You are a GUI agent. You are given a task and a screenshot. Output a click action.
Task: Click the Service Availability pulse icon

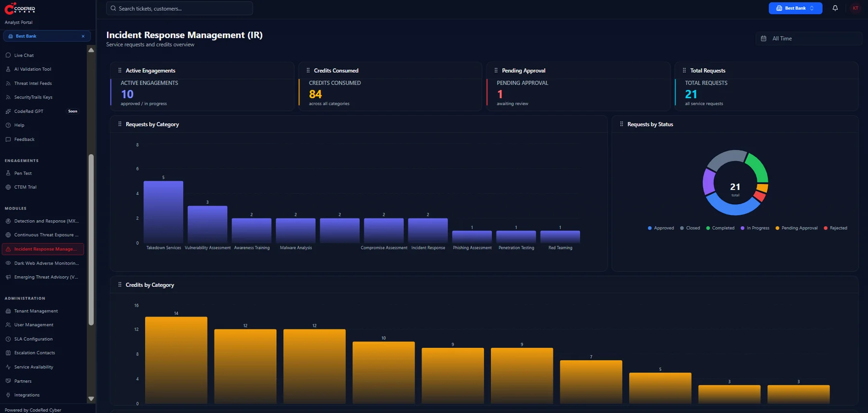[8, 367]
